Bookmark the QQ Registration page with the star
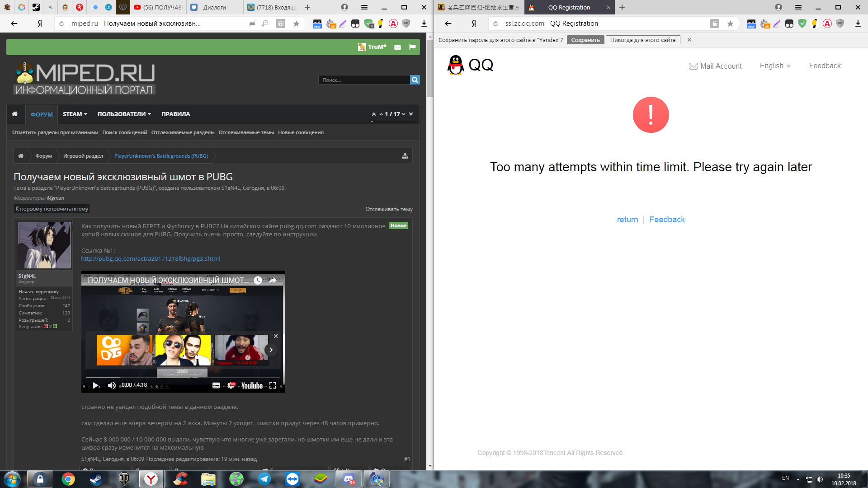Image resolution: width=868 pixels, height=488 pixels. [730, 23]
